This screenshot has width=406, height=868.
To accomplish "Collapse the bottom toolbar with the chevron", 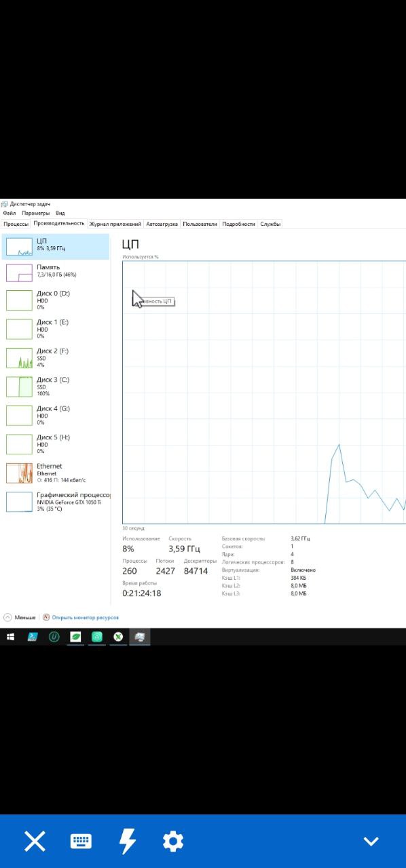I will point(371,842).
